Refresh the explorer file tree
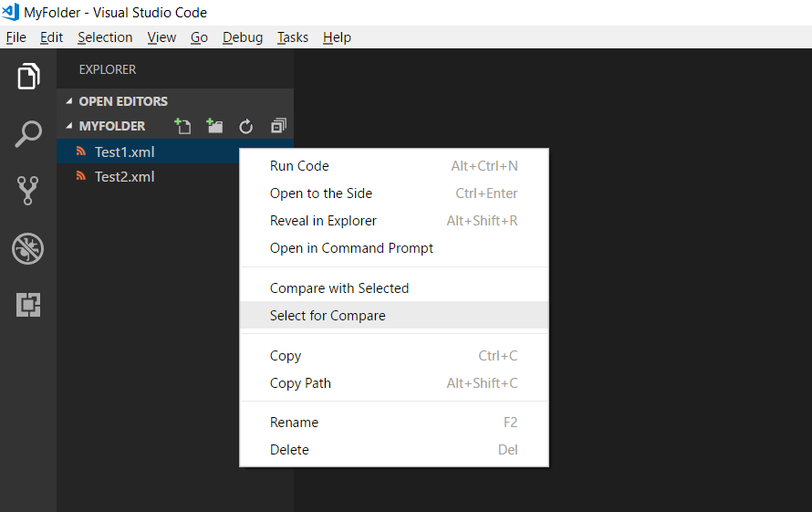This screenshot has width=812, height=512. pos(245,126)
